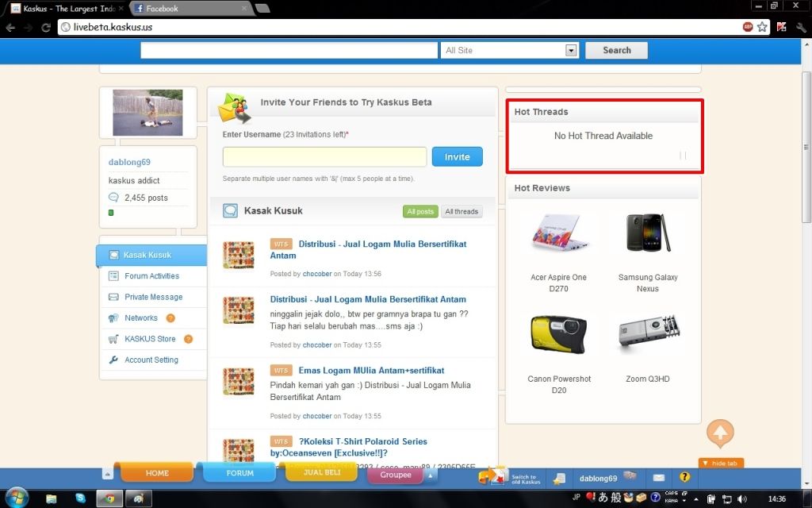
Task: Open the Koleksi T-Shirt Polaroid Series thread
Action: click(349, 448)
